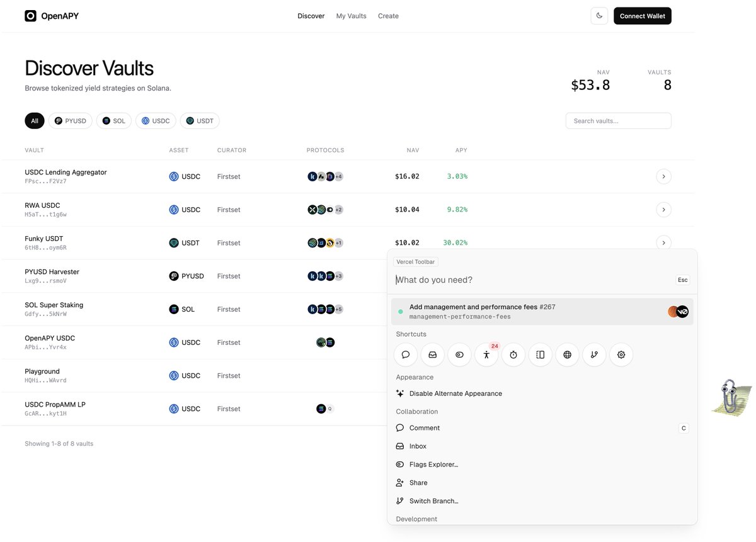
Task: Open the Comment shortcut bubble icon
Action: pos(406,355)
